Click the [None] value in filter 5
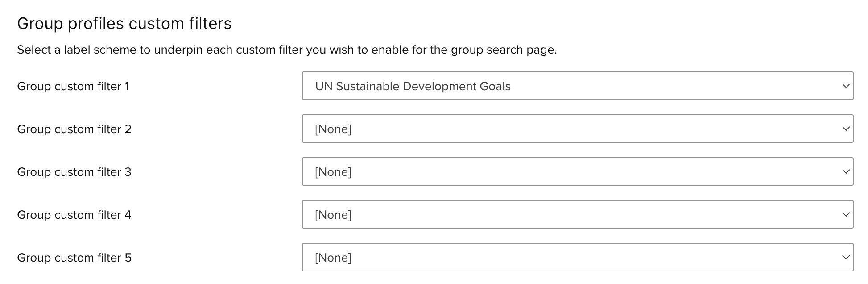This screenshot has height=284, width=868. pos(333,258)
